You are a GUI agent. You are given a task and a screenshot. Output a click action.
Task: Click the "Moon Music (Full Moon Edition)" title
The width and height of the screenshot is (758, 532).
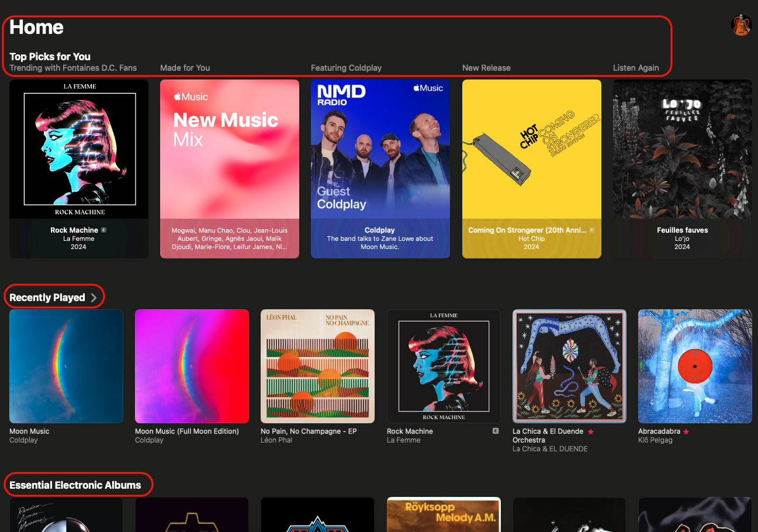[x=187, y=431]
